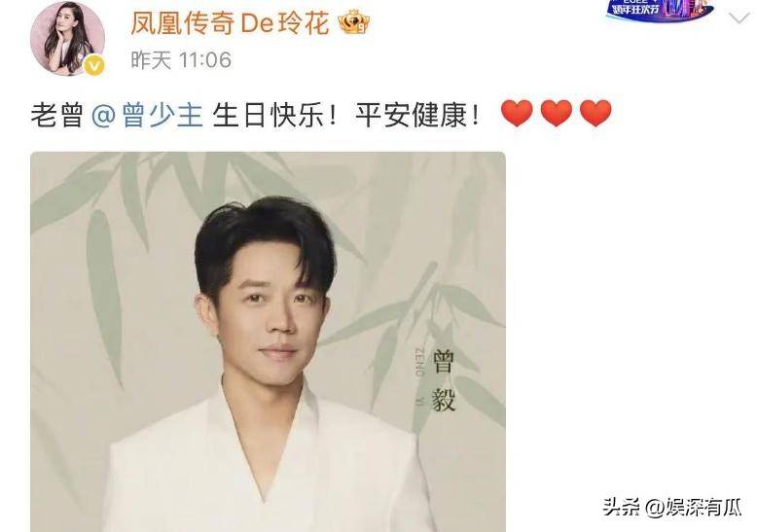The width and height of the screenshot is (757, 532).
Task: Click the 生日快乐 greeting text
Action: pyautogui.click(x=266, y=116)
